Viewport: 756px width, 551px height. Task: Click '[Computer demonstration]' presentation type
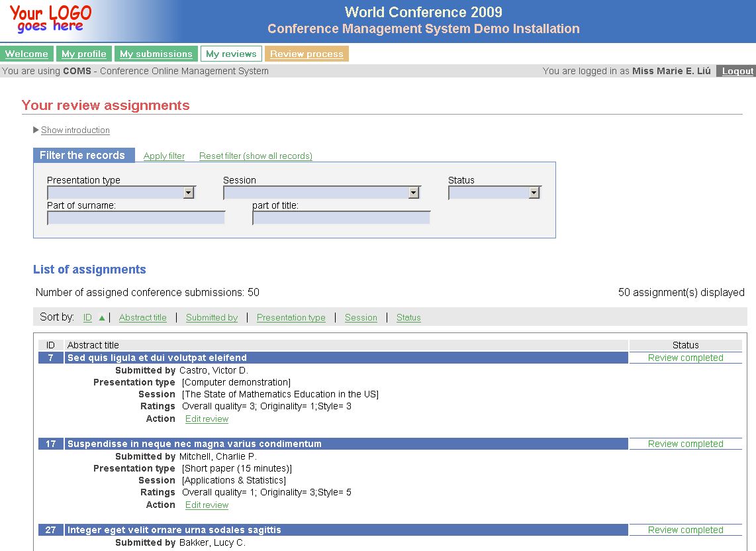pos(236,382)
